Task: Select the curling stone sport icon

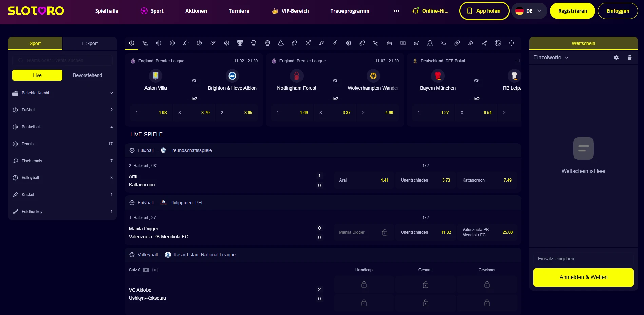Action: point(389,43)
